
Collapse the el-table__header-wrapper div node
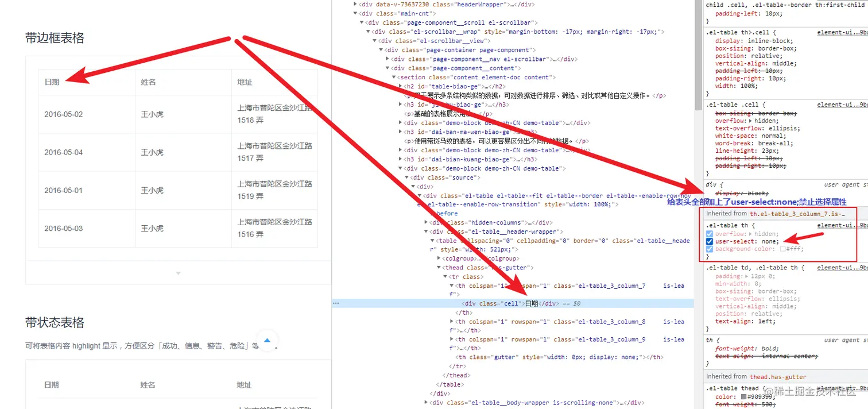[426, 231]
